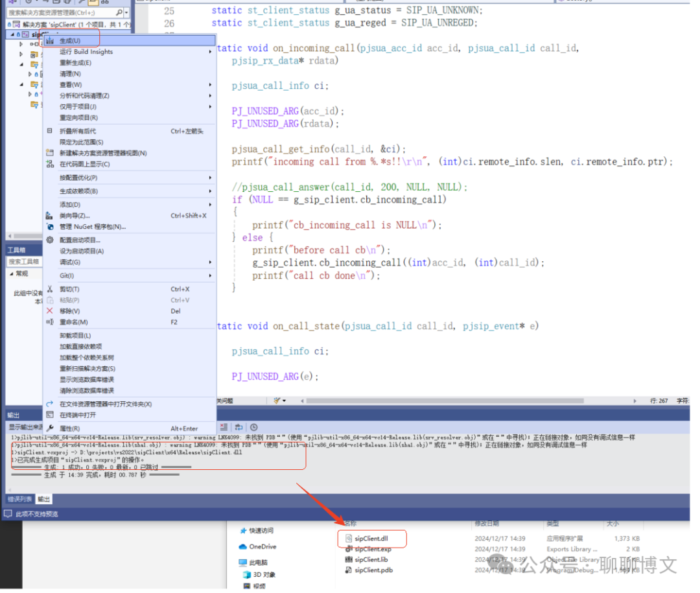
Task: Select 重新生成(E) rebuild in context menu
Action: [x=75, y=63]
